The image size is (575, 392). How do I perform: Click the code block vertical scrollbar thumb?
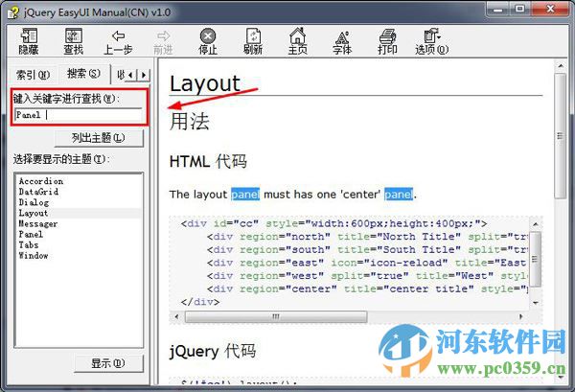pyautogui.click(x=535, y=259)
